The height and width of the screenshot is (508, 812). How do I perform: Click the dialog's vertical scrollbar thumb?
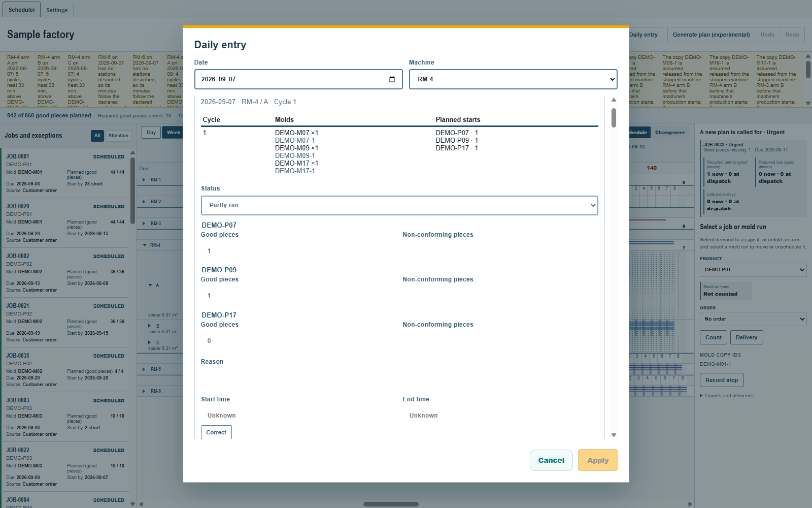(x=614, y=117)
